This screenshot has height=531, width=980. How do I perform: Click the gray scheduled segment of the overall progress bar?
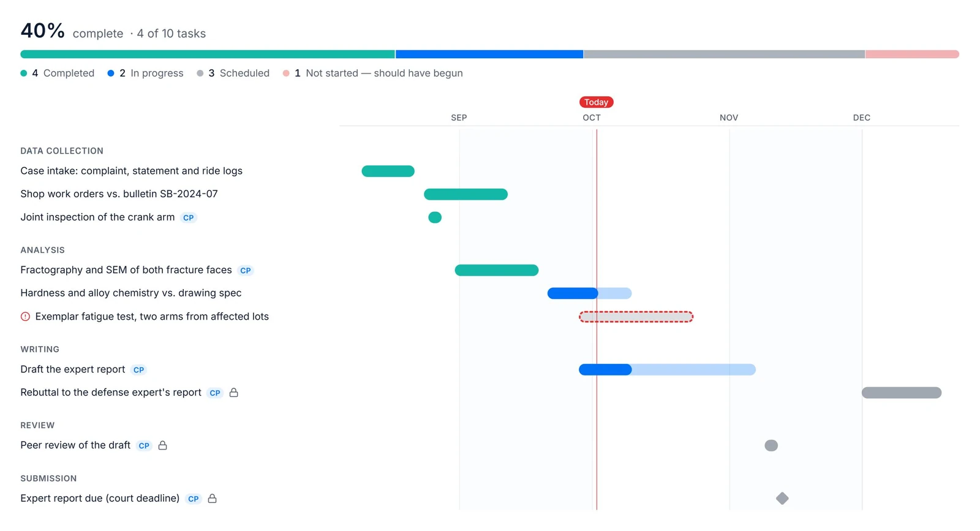[x=724, y=55]
